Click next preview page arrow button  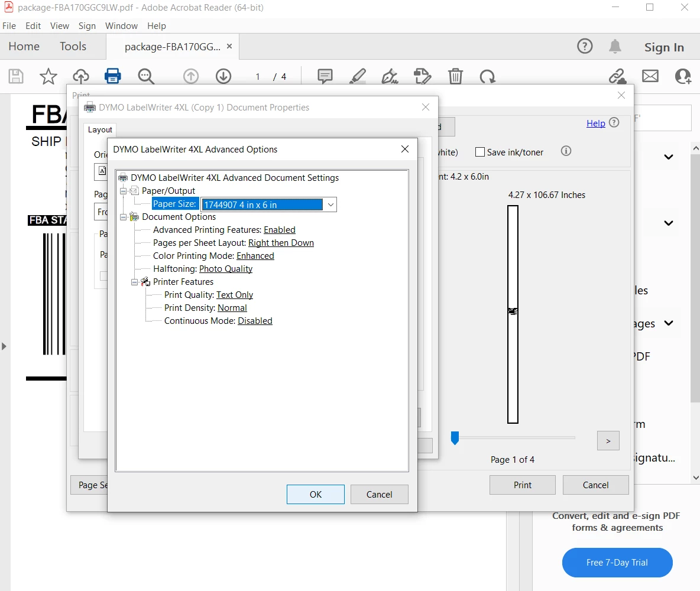(608, 440)
